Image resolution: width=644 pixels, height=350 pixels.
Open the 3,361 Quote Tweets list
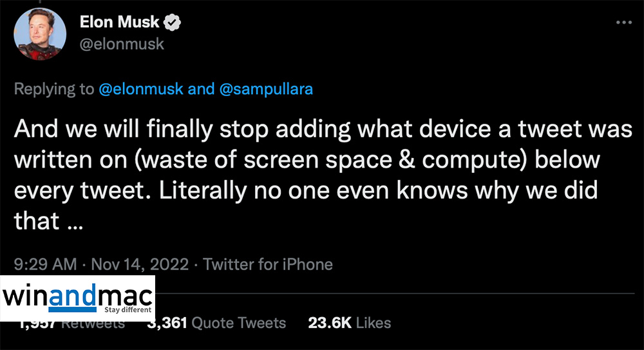tap(216, 322)
